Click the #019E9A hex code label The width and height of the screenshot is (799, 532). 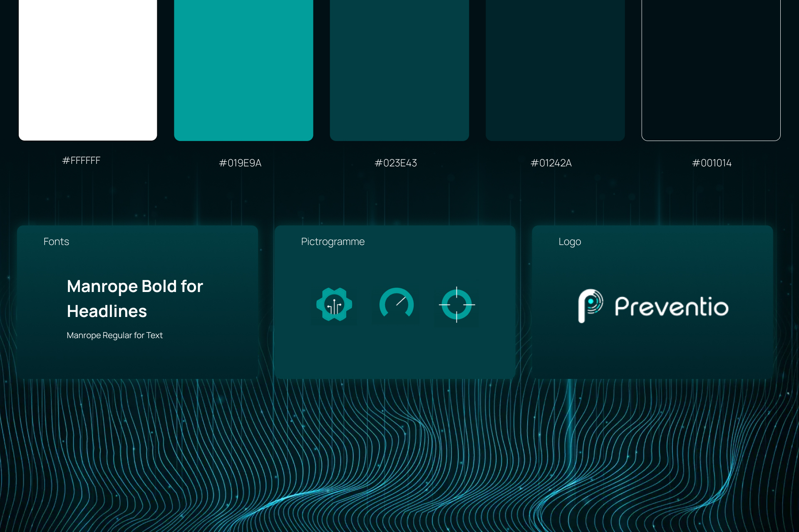pos(240,163)
